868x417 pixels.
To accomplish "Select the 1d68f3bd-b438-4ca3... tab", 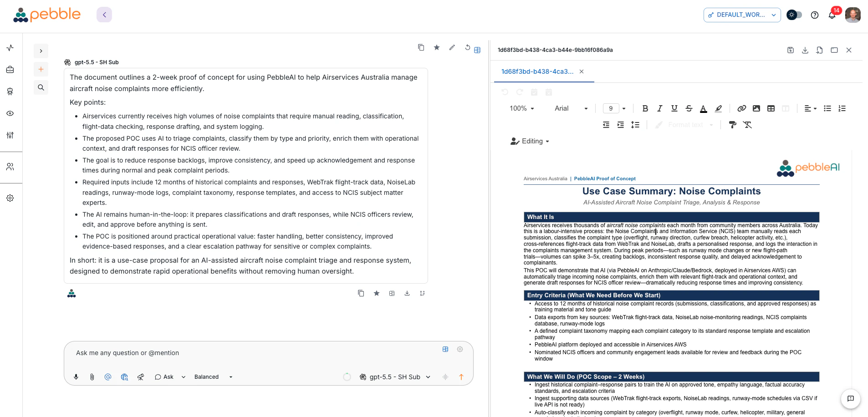I will pyautogui.click(x=537, y=71).
